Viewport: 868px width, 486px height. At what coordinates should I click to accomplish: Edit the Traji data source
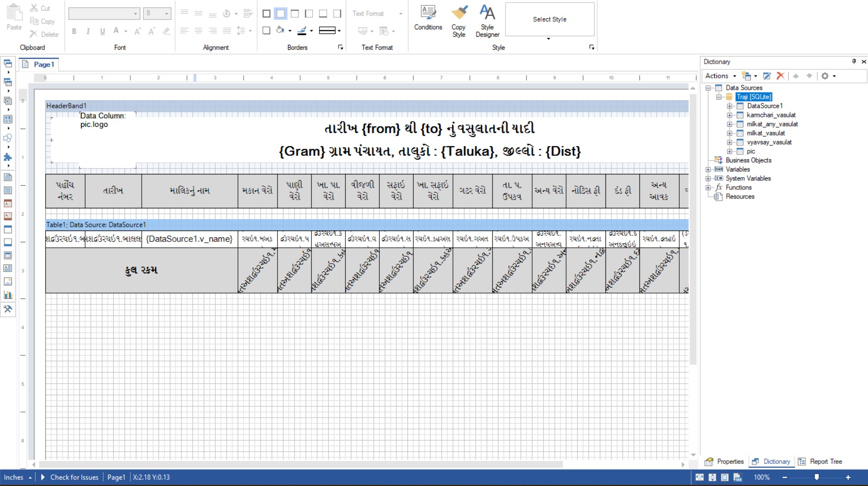(x=767, y=76)
